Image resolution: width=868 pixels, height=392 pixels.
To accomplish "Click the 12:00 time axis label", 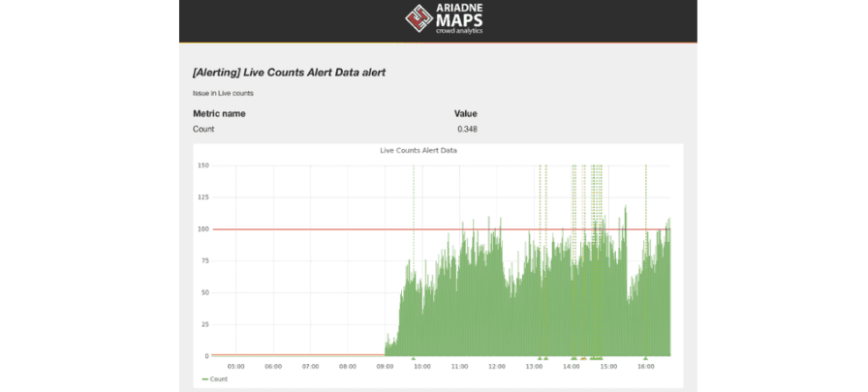I will tap(497, 366).
